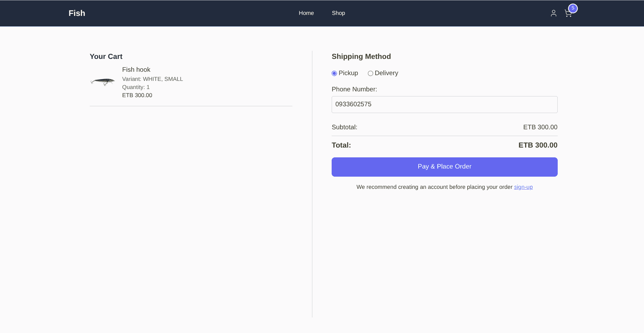Click the Quantity: 1 label
The height and width of the screenshot is (333, 644).
coord(136,87)
